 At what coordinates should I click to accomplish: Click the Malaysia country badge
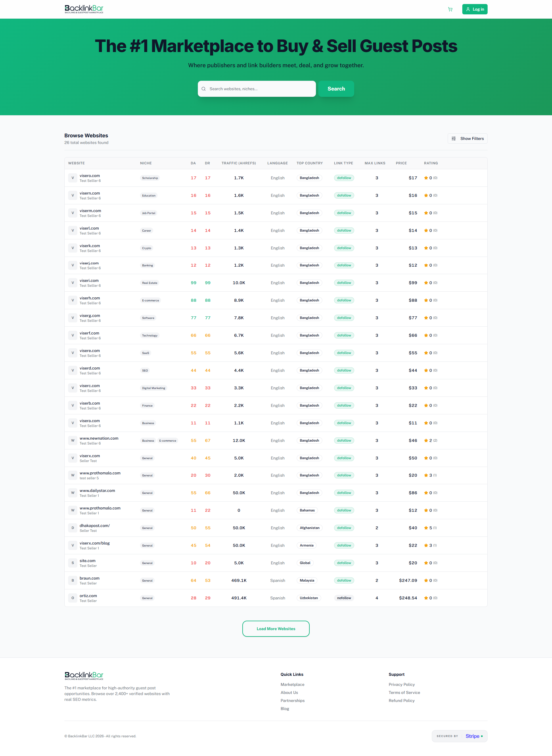(x=307, y=580)
